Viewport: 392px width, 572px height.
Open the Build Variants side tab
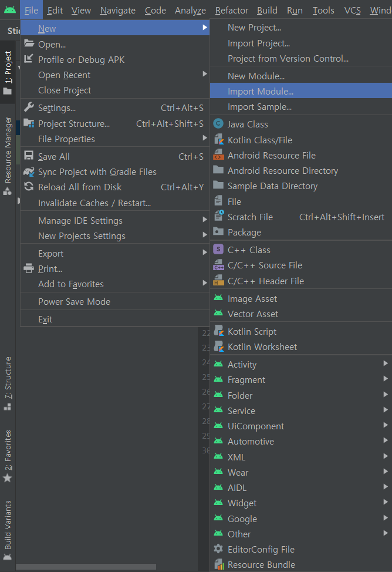(8, 531)
